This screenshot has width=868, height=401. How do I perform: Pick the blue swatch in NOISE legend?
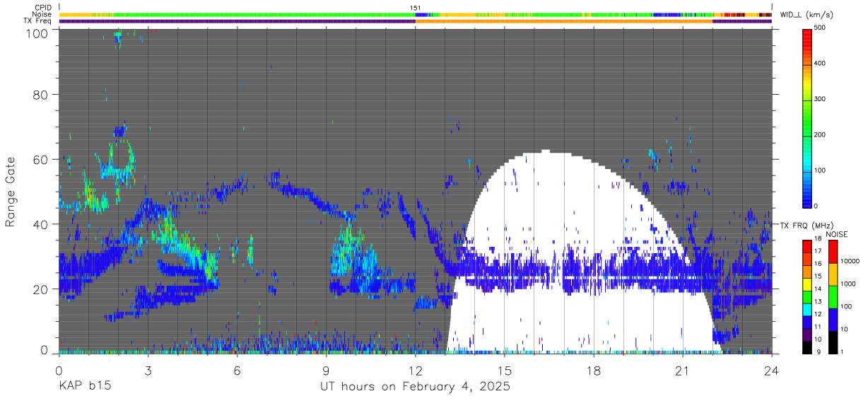[833, 319]
